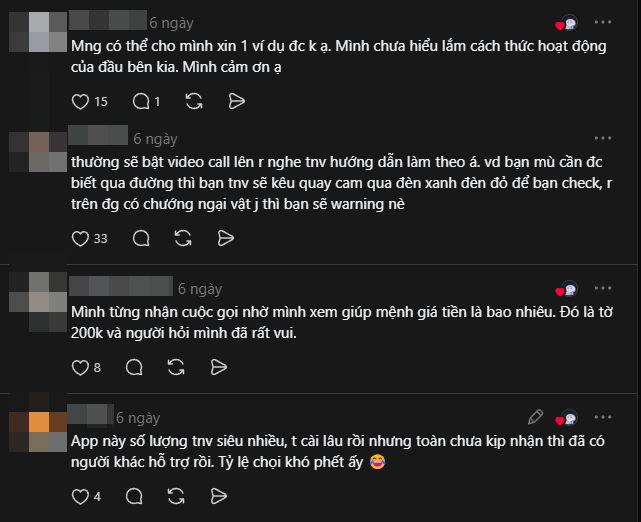Reply to the comment asking for an example

click(x=141, y=101)
